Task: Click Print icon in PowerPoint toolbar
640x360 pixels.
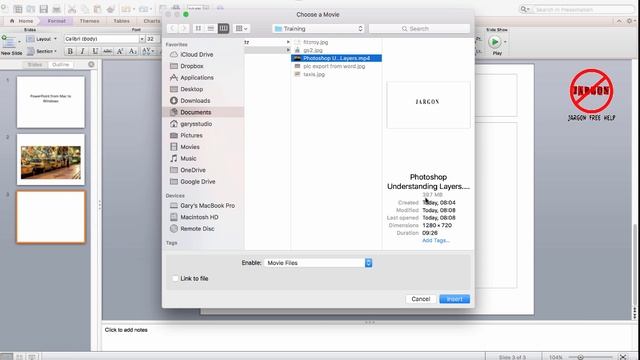Action: point(57,9)
